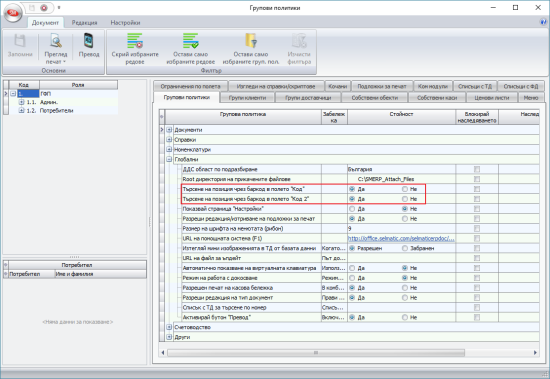
Task: Check Блокирай наследяването for ДДС област row
Action: coord(477,169)
